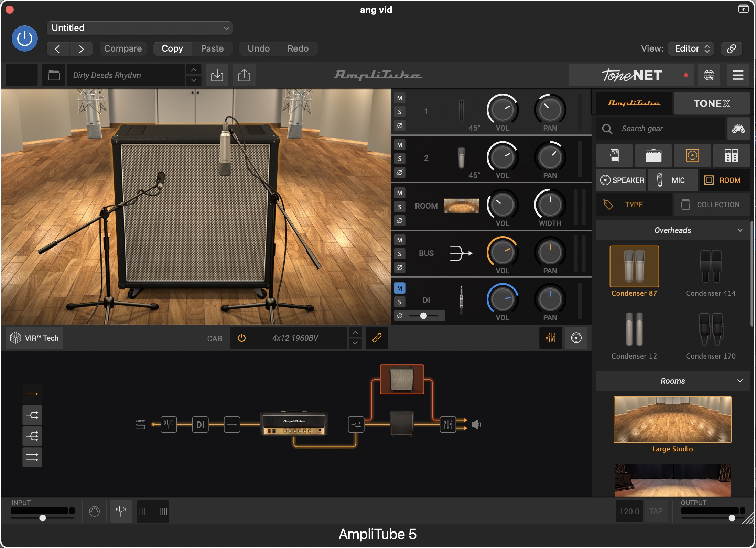Click the save preset download icon
Viewport: 756px width, 548px height.
click(x=217, y=75)
